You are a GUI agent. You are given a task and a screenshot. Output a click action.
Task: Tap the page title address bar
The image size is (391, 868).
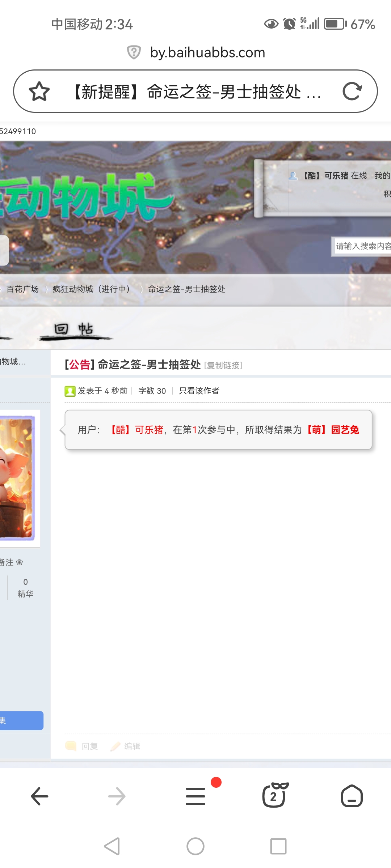(x=195, y=91)
